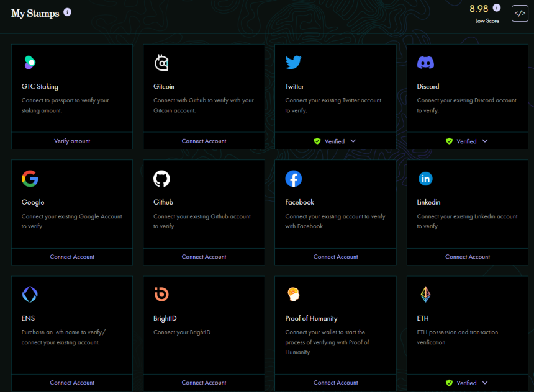Expand the Twitter Verified chevron
The height and width of the screenshot is (392, 534).
353,141
